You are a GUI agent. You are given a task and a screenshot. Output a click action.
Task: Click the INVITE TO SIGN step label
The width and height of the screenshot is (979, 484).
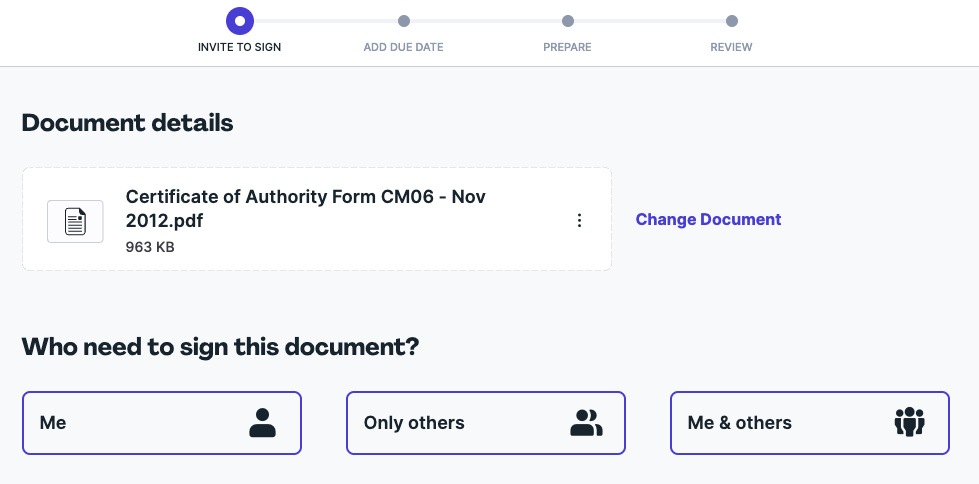[x=240, y=47]
